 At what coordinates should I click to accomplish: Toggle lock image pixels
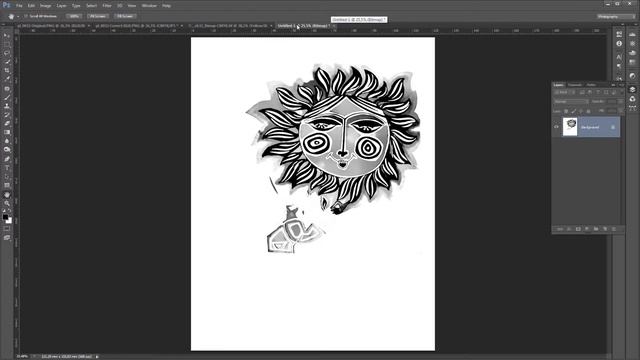[573, 111]
